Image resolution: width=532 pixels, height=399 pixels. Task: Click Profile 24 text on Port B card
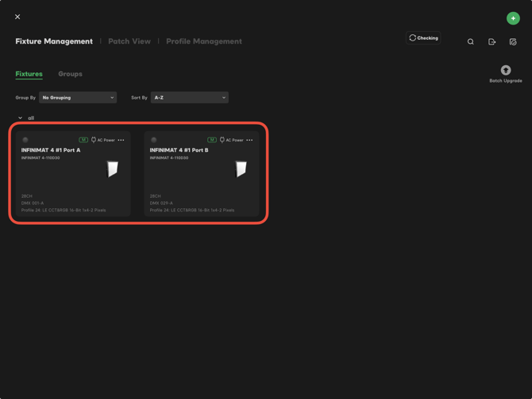(x=192, y=210)
